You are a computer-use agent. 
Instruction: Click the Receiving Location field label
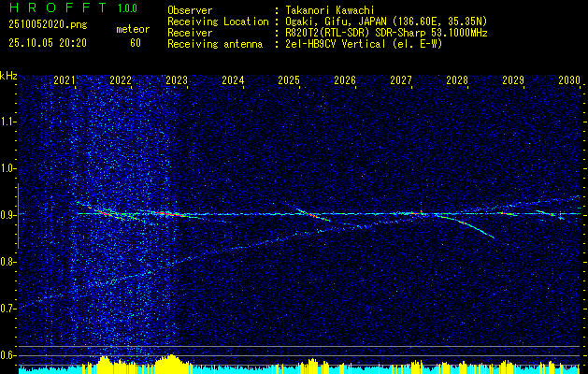218,22
